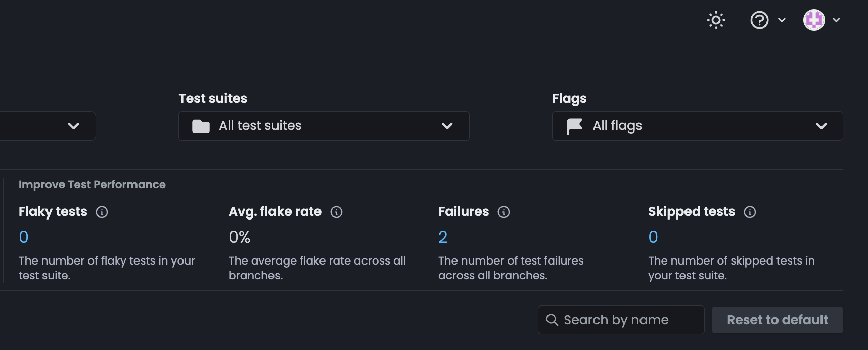
Task: Show info tooltip for Avg. flake rate
Action: pyautogui.click(x=336, y=212)
